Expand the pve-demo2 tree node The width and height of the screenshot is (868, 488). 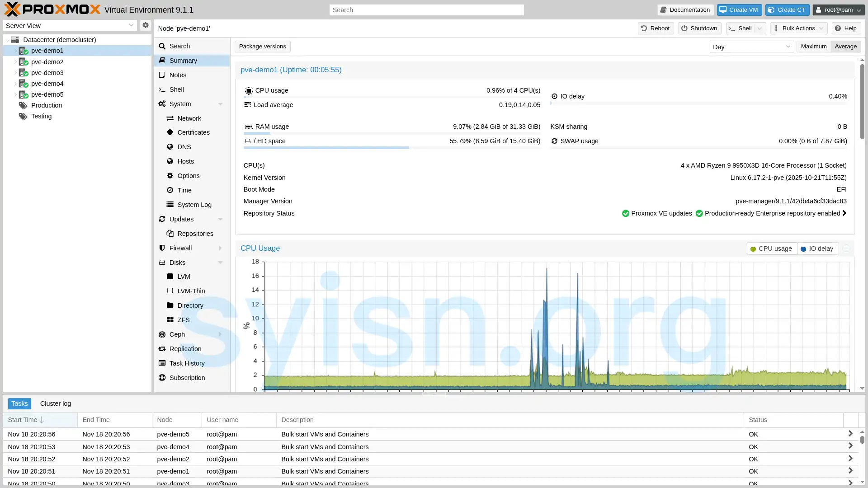coord(15,62)
